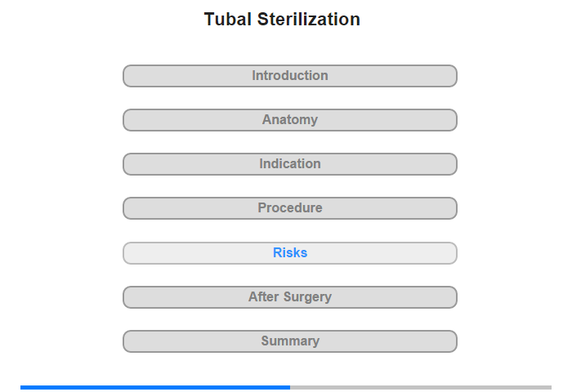Go to the Anatomy section

pyautogui.click(x=290, y=120)
